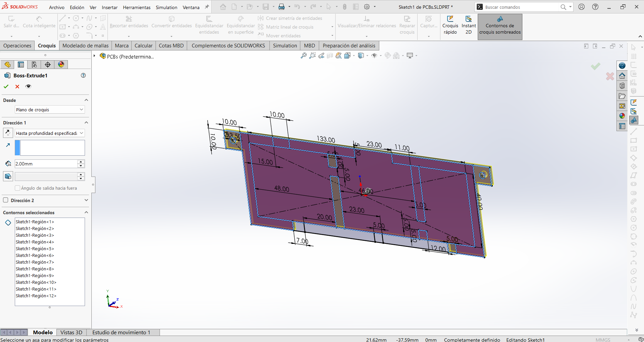Switch to Operaciones tab
Viewport: 644px width, 342px height.
click(17, 46)
